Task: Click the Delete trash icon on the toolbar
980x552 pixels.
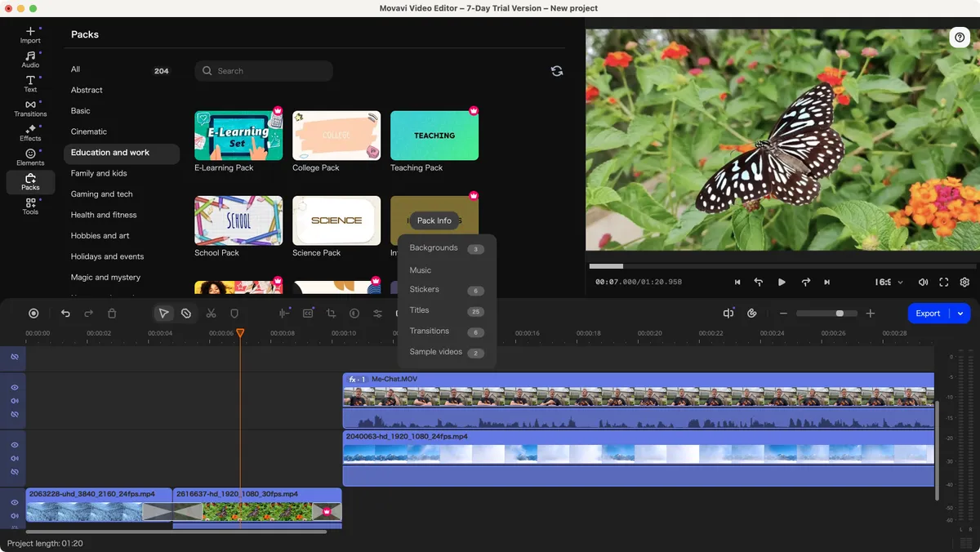Action: tap(112, 313)
